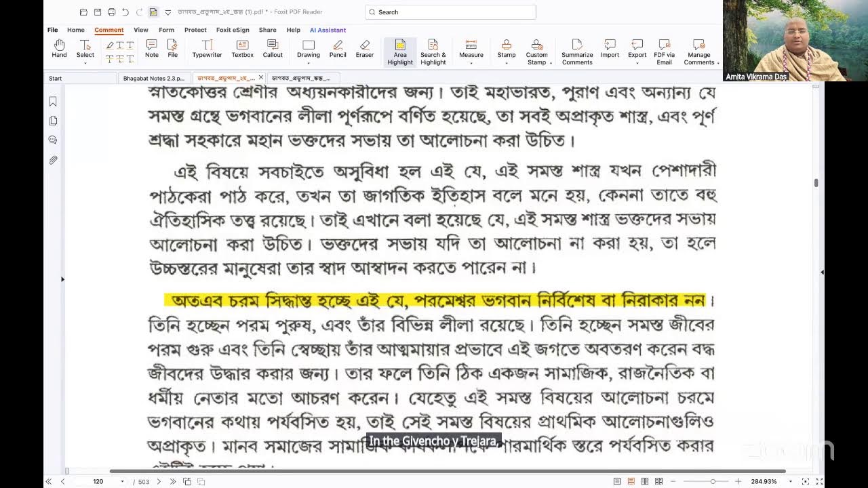
Task: Add a Note comment
Action: [x=152, y=49]
